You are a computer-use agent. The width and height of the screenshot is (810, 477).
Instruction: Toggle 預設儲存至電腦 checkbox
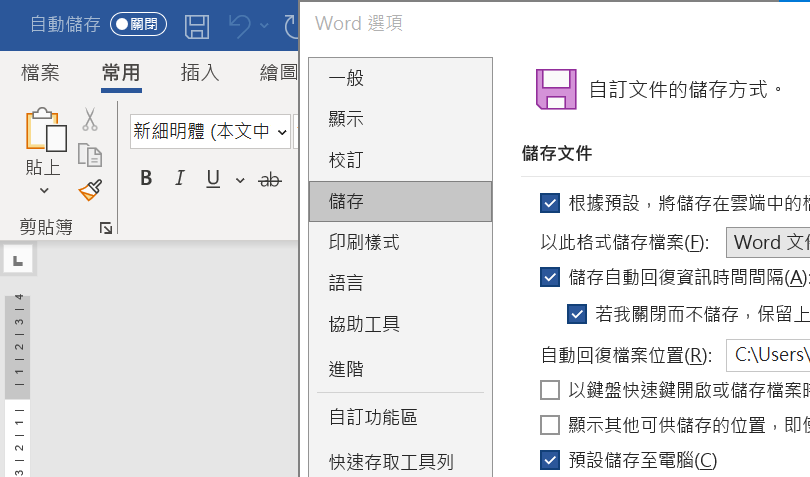(x=550, y=460)
